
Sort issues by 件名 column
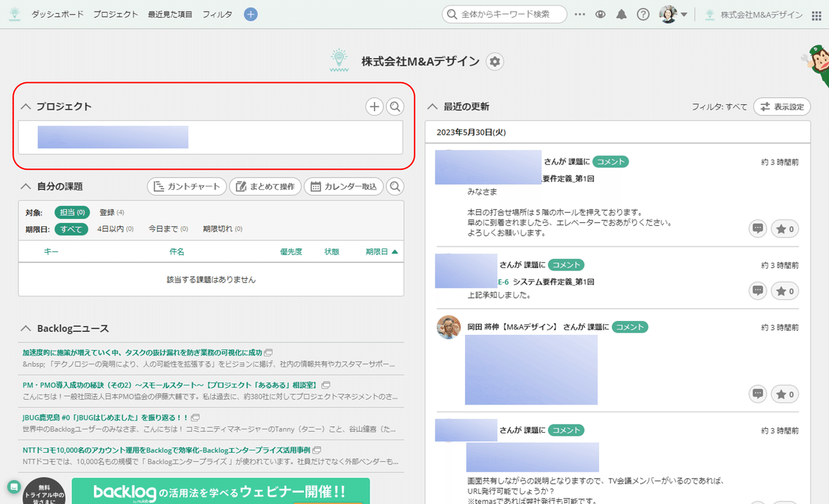pos(177,252)
